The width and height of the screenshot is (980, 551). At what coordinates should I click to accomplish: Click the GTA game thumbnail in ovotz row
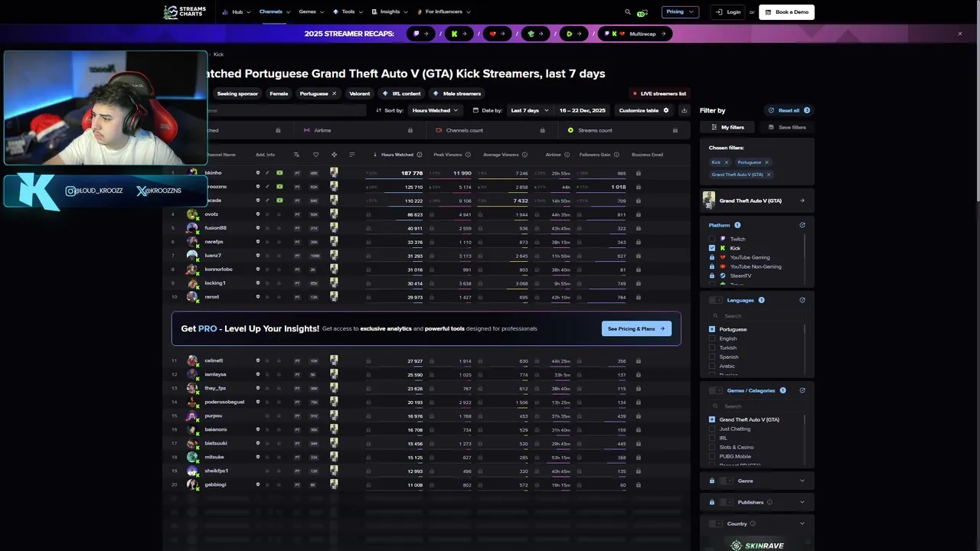334,214
